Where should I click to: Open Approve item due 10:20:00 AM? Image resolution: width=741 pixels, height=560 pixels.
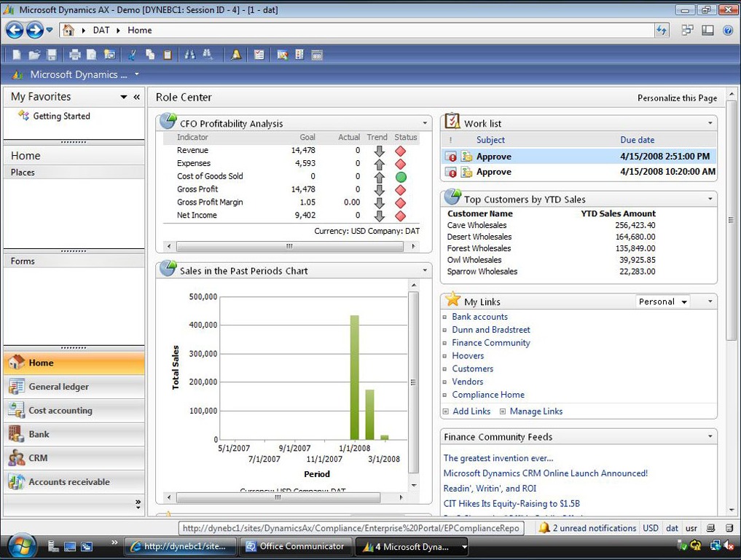[579, 172]
